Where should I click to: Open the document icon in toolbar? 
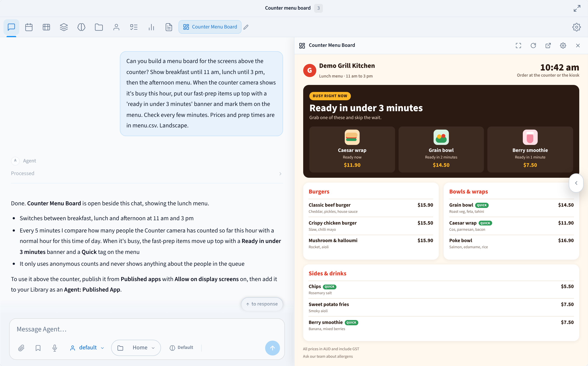coord(169,27)
